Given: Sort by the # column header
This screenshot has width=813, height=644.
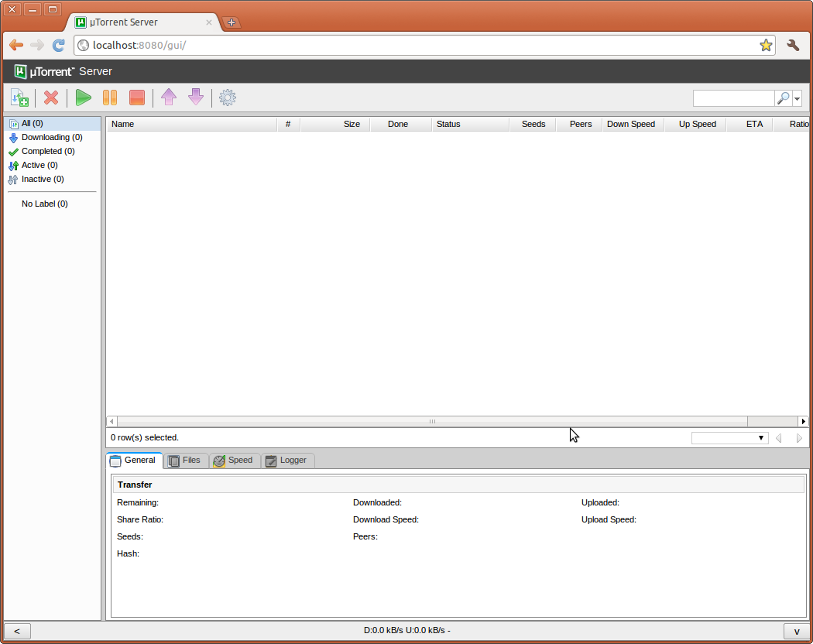Looking at the screenshot, I should (x=288, y=124).
